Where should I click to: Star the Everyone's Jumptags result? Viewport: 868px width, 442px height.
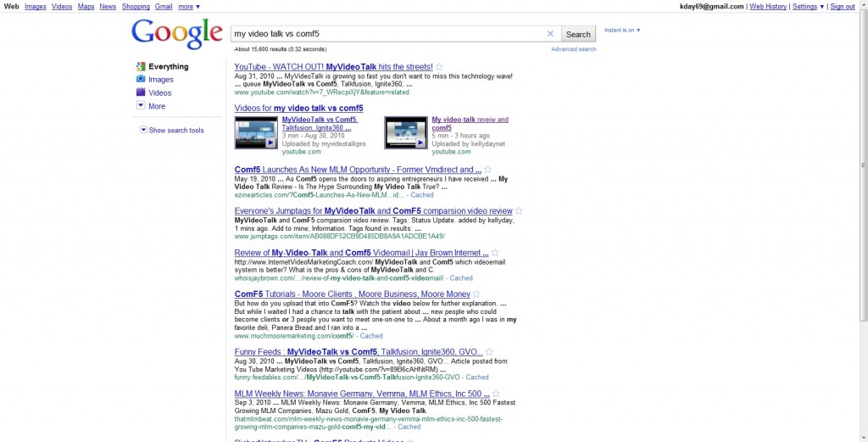tap(519, 211)
